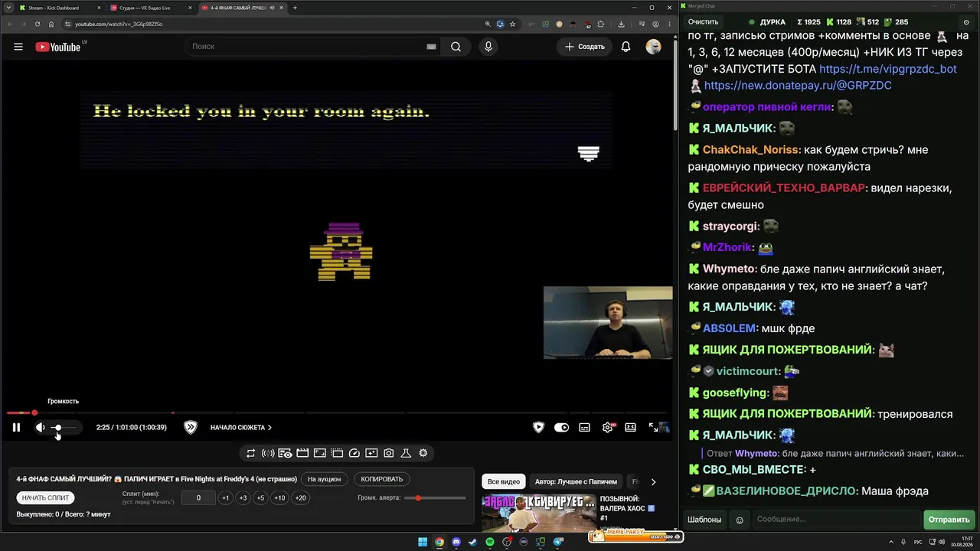980x551 pixels.
Task: Open the new.donatepay.ru/@GRPZDC link
Action: (798, 86)
